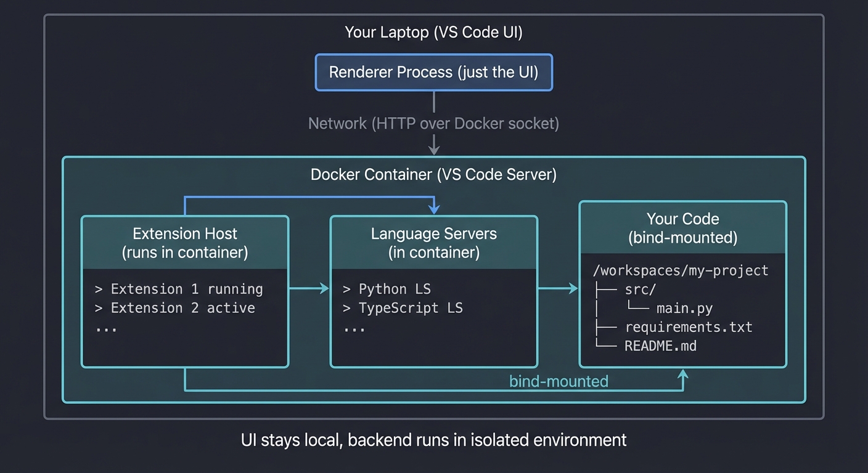The image size is (868, 473).
Task: Expand the src/ folder
Action: click(640, 289)
